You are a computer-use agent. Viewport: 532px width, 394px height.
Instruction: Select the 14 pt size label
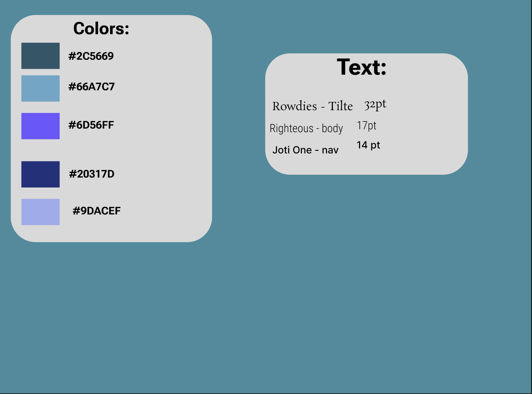(x=368, y=145)
